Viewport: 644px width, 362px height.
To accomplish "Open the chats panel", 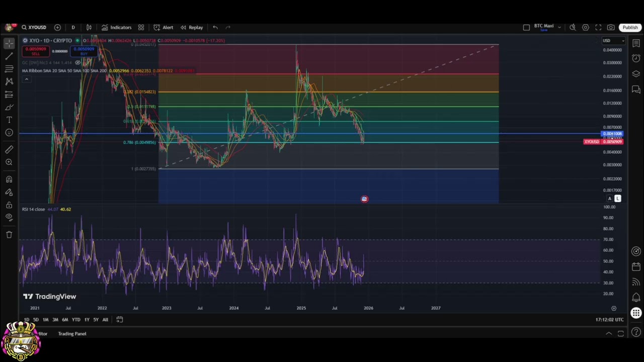I will [636, 89].
